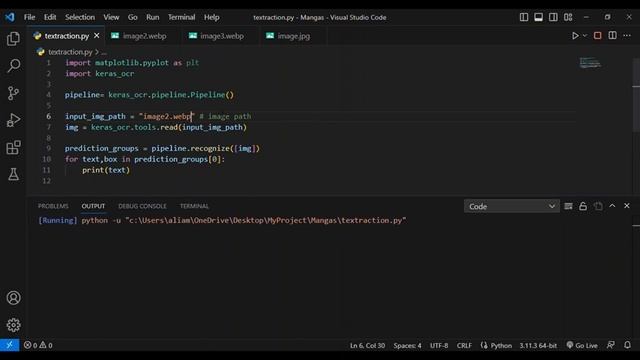Toggle the primary side bar layout icon
This screenshot has width=640, height=360.
point(524,17)
